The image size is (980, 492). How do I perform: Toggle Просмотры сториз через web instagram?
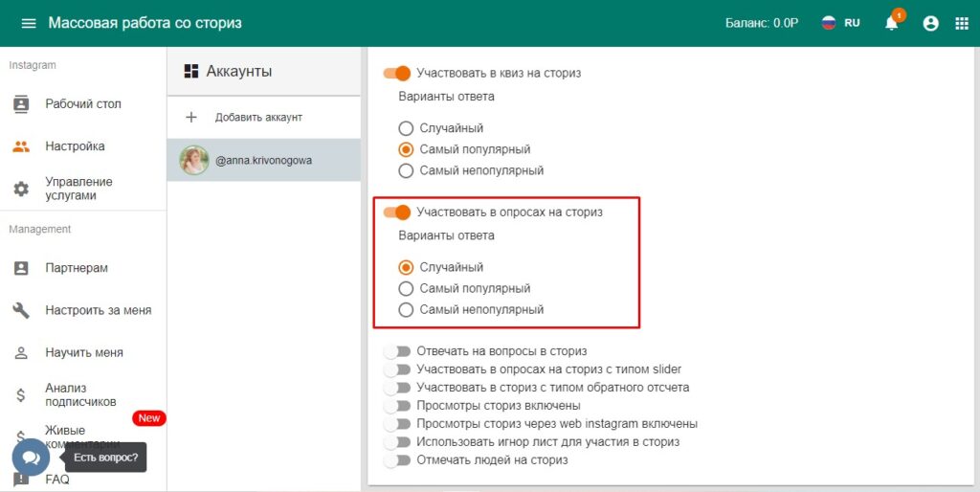[x=397, y=424]
